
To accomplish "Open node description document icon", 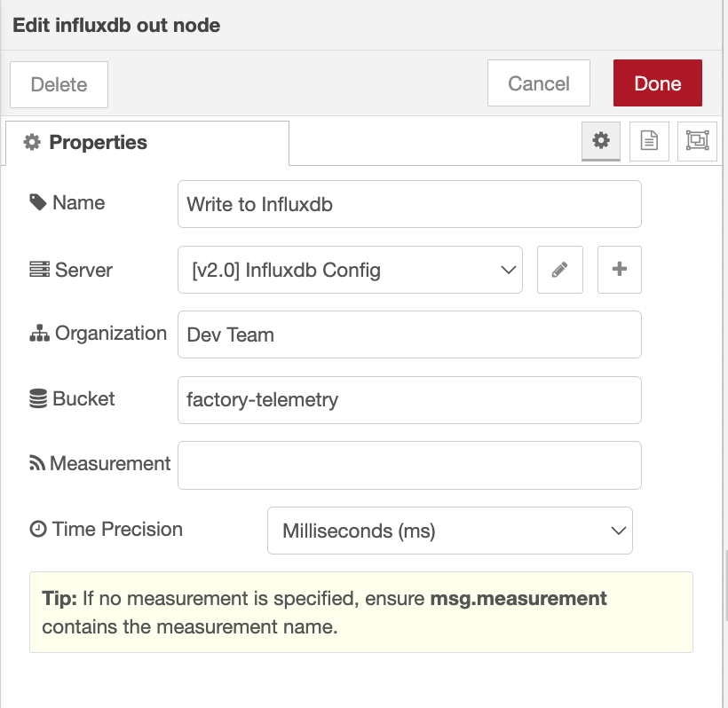I will 649,140.
